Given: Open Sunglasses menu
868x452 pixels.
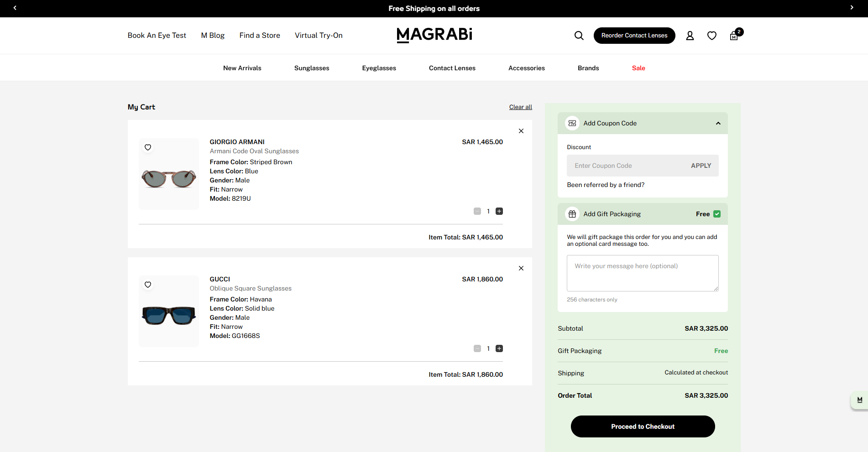Looking at the screenshot, I should (x=312, y=68).
